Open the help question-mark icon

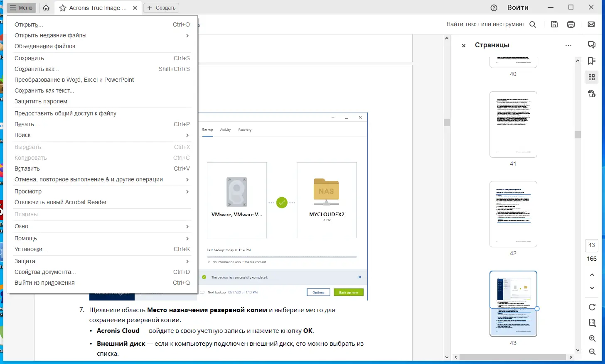click(494, 8)
